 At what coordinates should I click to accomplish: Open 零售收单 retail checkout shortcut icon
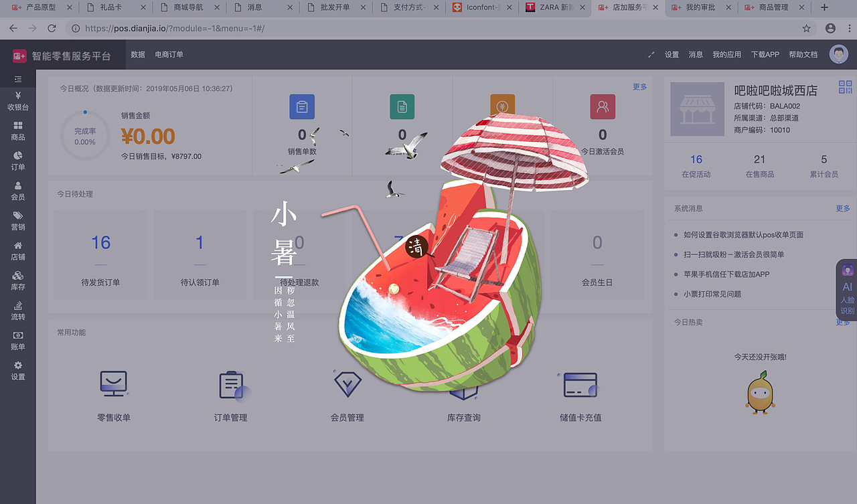click(x=114, y=384)
